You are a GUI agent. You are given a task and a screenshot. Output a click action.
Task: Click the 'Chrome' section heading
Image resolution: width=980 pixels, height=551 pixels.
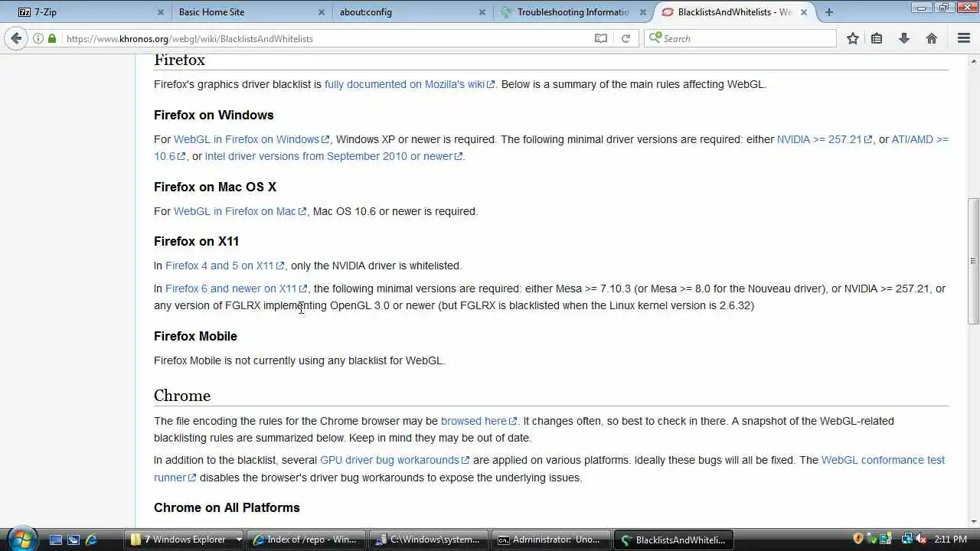click(182, 396)
